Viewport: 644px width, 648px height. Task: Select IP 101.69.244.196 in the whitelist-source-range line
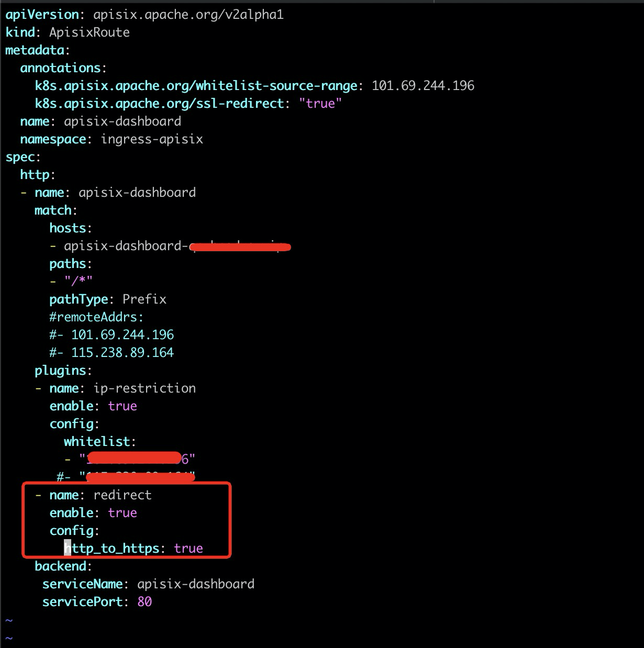pos(423,86)
